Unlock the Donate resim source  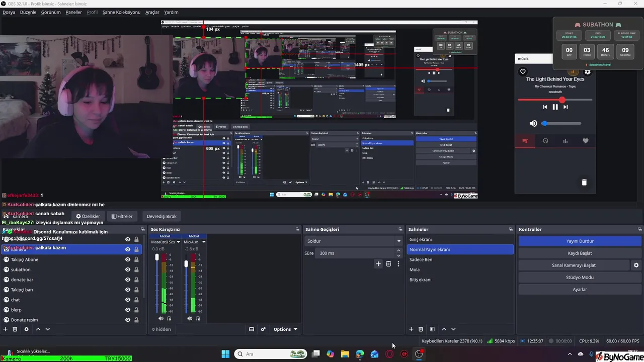pos(136,320)
